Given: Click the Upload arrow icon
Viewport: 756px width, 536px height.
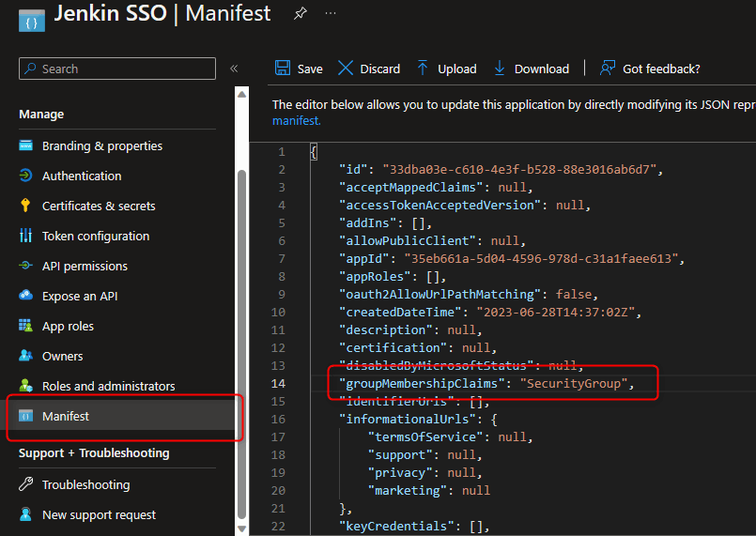Looking at the screenshot, I should 423,68.
